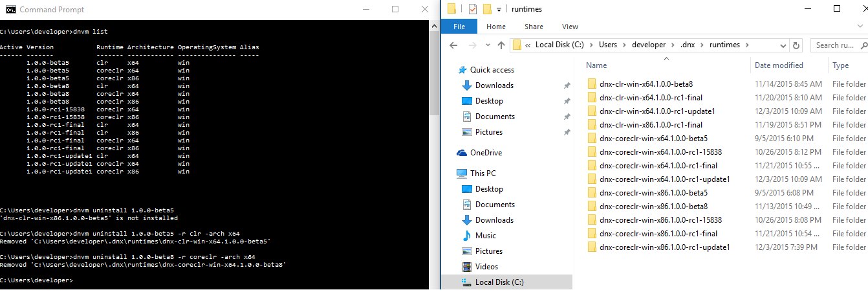Click the Up one level arrow

point(501,45)
